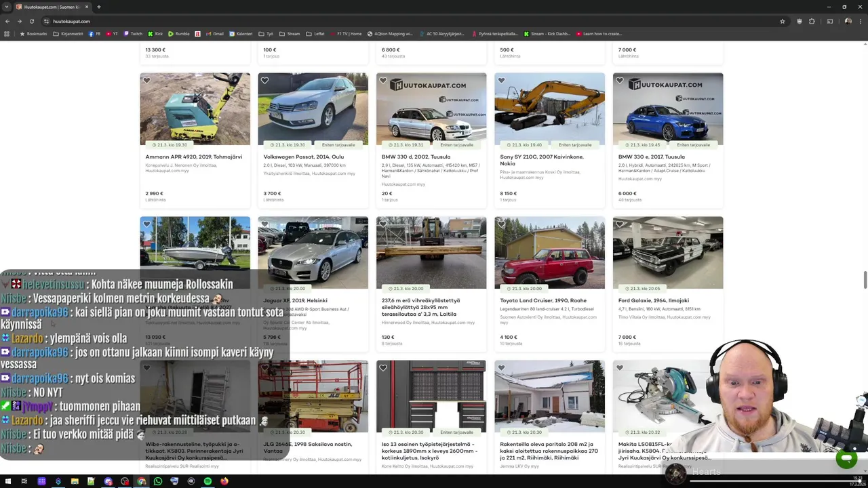
Task: Open Volkswagen Passat, 2014, Oulu title
Action: [303, 157]
